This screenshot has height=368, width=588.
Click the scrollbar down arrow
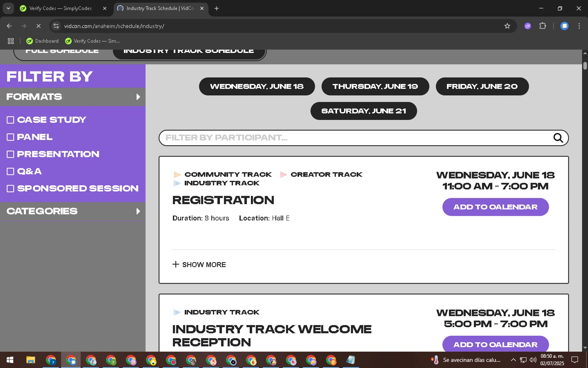click(x=585, y=348)
